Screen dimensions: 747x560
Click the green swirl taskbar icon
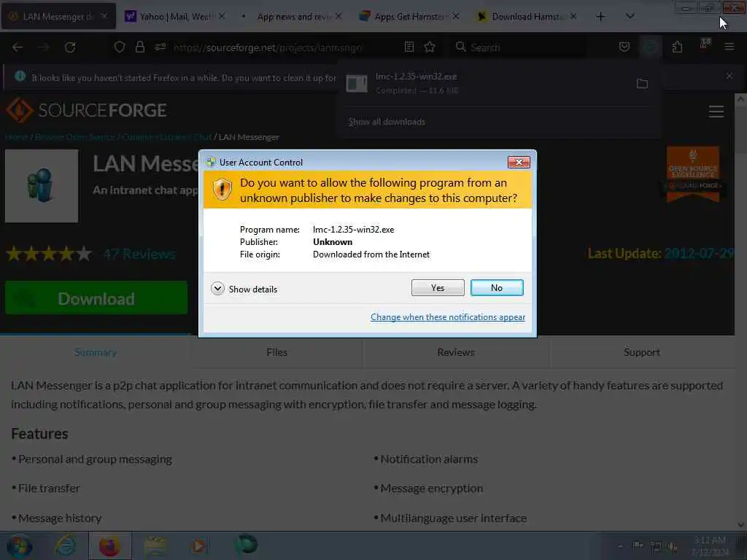(x=246, y=545)
